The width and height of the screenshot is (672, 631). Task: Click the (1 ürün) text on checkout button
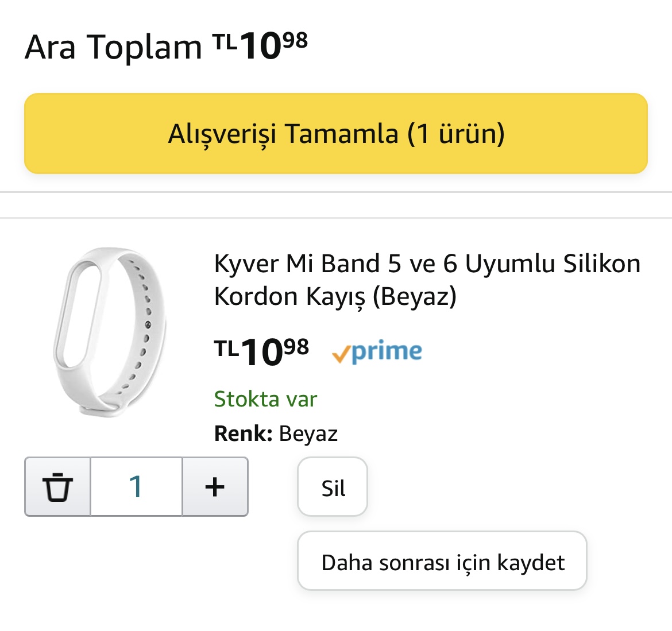tap(456, 133)
